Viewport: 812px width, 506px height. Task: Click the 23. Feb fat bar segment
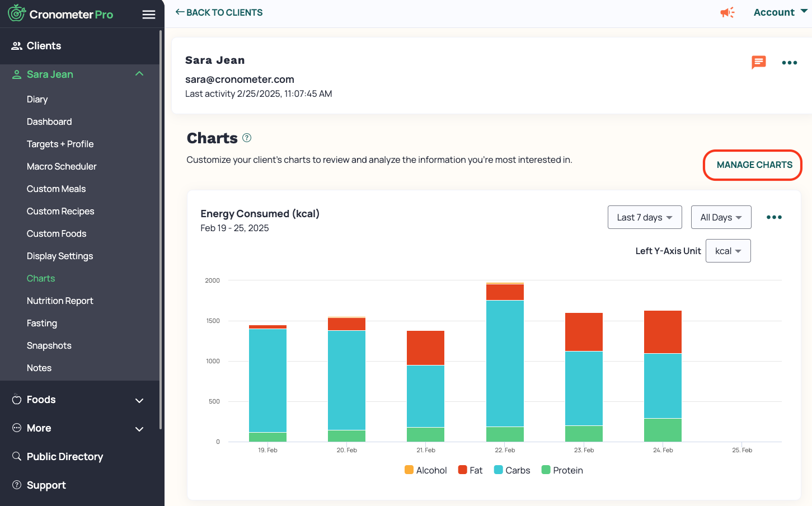[584, 332]
